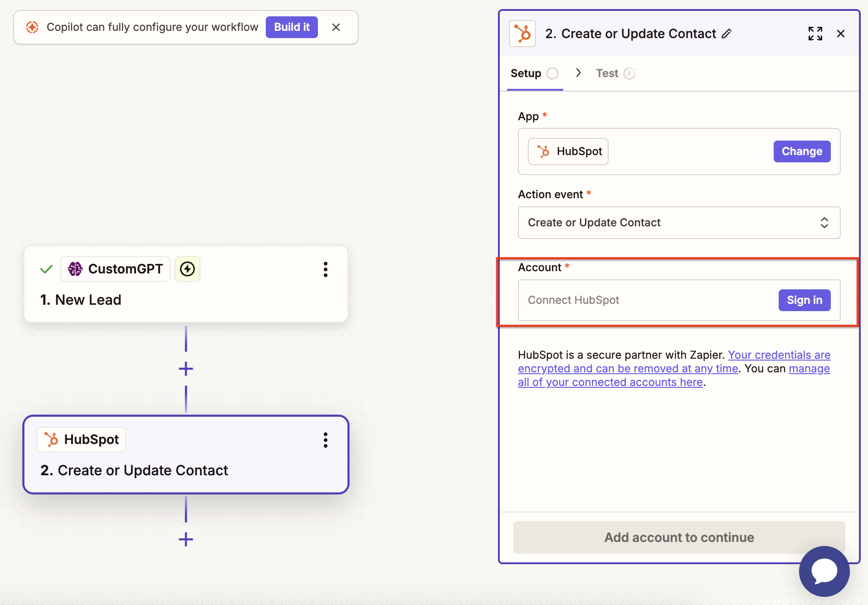The width and height of the screenshot is (868, 605).
Task: Click the HubSpot logo in the panel header
Action: click(522, 34)
